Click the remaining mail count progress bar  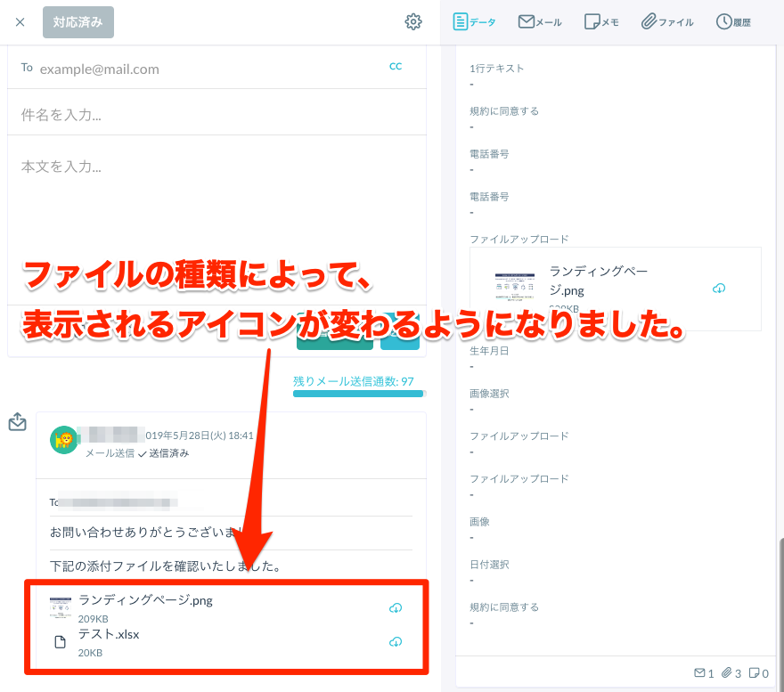(x=359, y=393)
